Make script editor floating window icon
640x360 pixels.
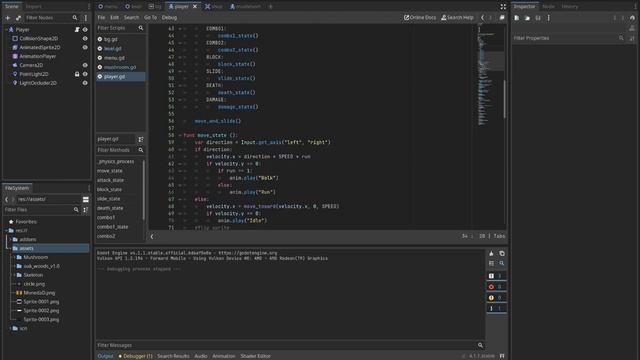pyautogui.click(x=502, y=18)
